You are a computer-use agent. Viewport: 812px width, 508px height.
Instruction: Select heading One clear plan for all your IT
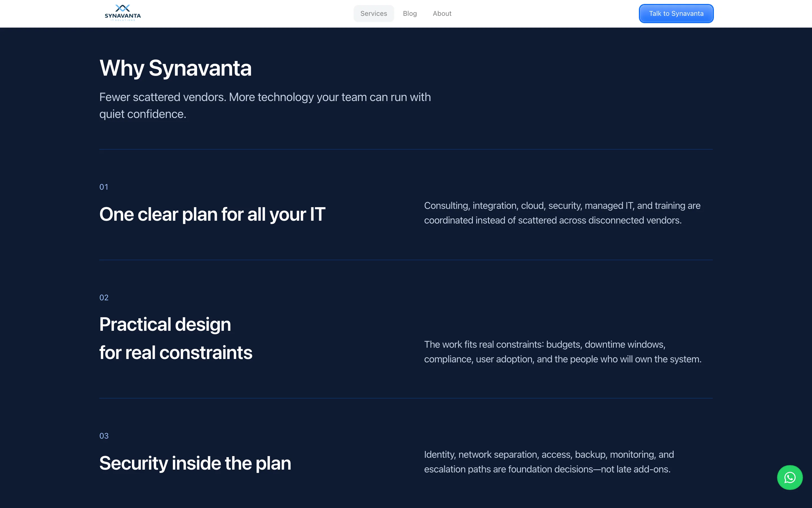pos(212,214)
